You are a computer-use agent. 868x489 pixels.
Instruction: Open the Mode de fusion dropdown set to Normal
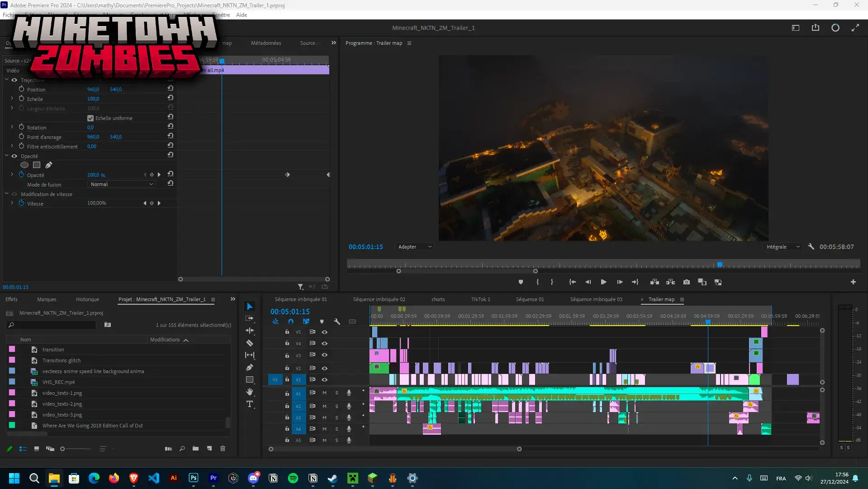[x=121, y=184]
